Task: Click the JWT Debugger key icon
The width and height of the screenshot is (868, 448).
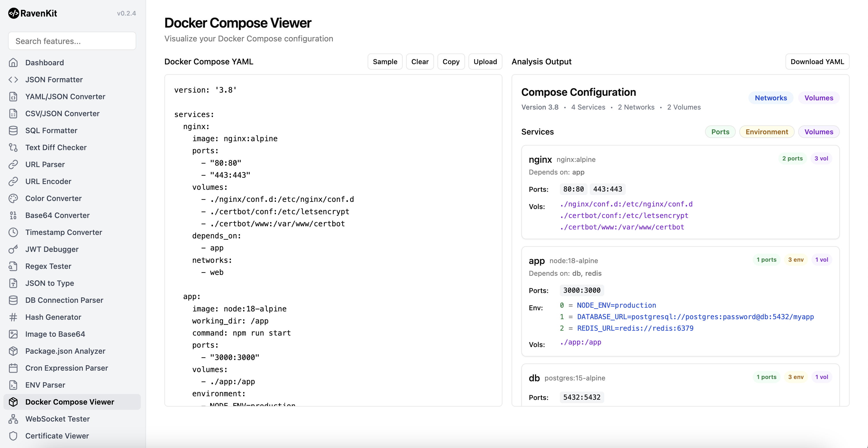Action: point(13,249)
